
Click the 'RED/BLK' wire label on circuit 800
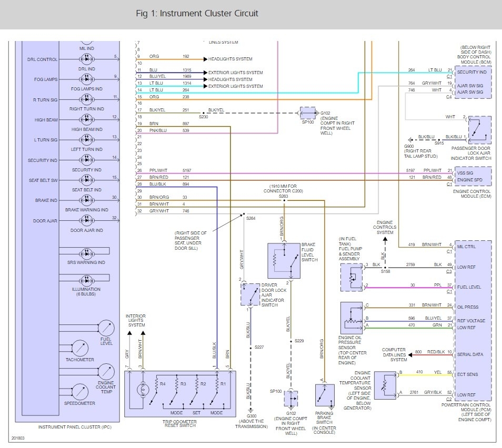436,352
